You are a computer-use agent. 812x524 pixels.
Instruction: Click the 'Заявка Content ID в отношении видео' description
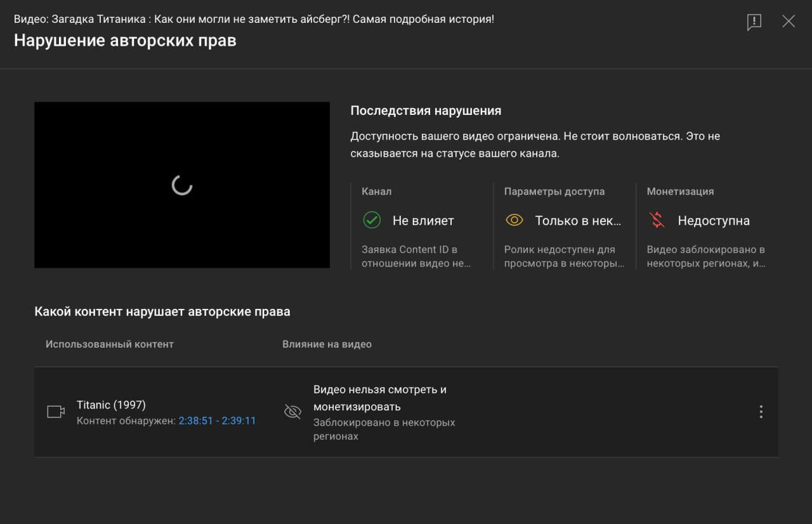click(416, 256)
